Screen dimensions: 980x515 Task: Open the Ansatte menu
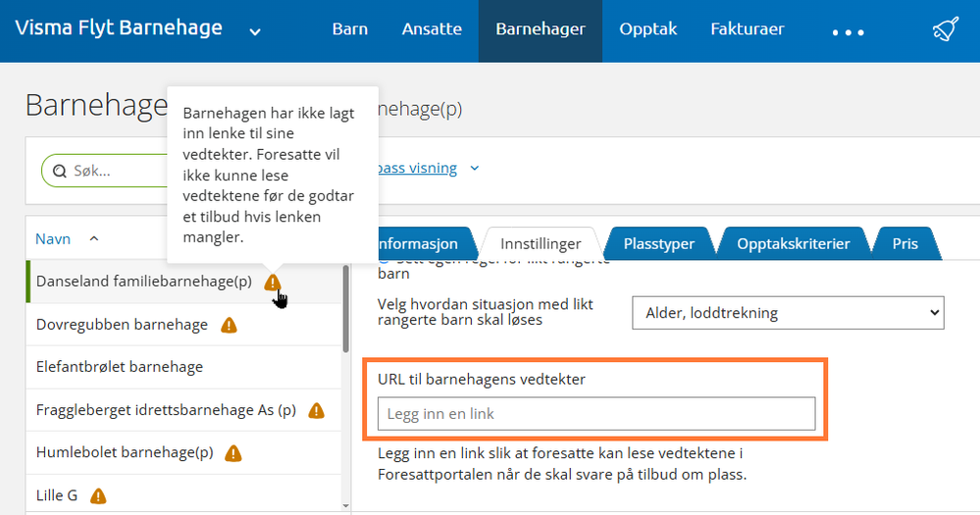(432, 29)
